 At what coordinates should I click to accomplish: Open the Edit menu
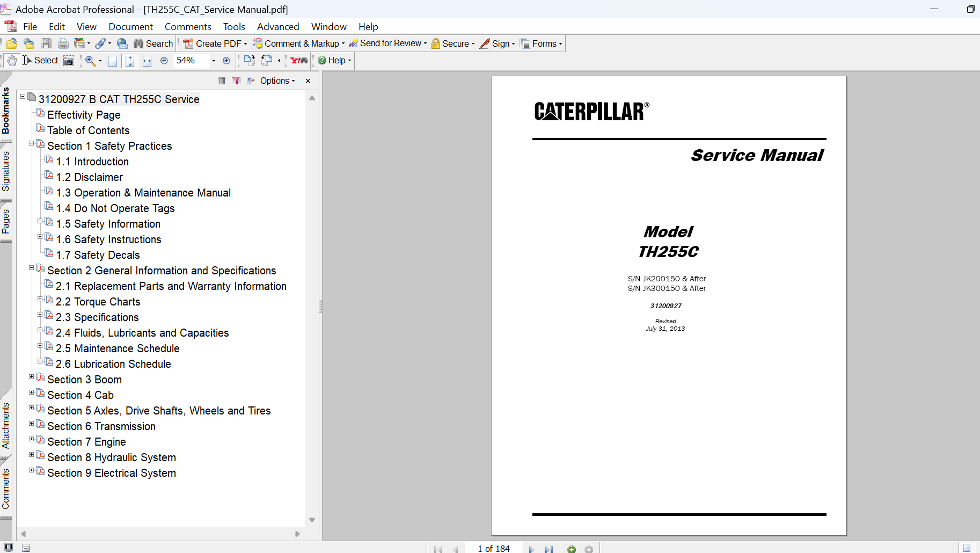[x=57, y=27]
